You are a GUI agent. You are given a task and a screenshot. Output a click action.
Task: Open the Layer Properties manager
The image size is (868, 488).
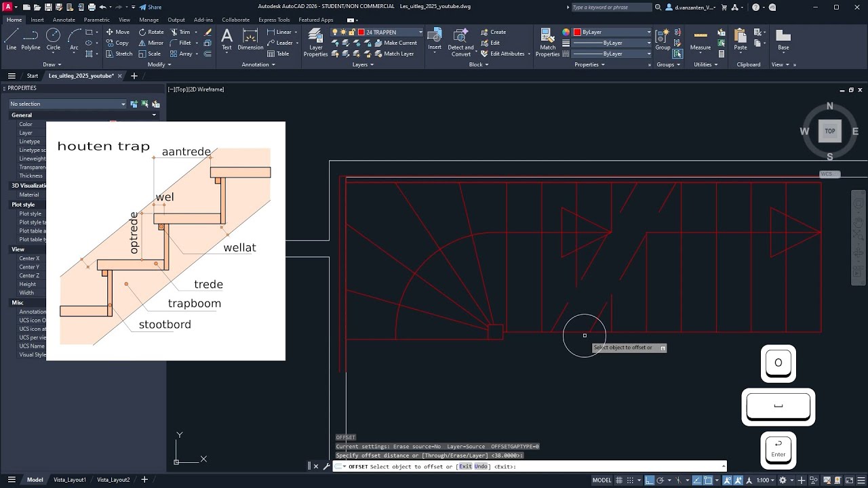[x=315, y=42]
